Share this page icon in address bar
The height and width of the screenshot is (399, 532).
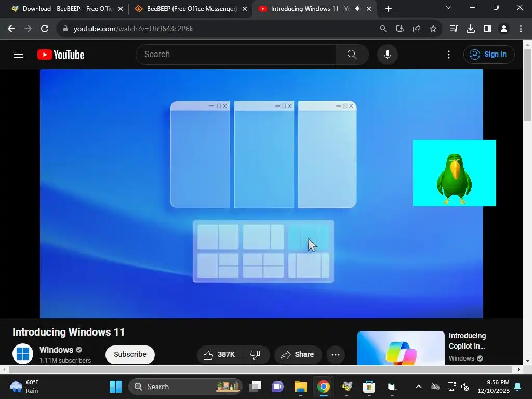click(417, 29)
